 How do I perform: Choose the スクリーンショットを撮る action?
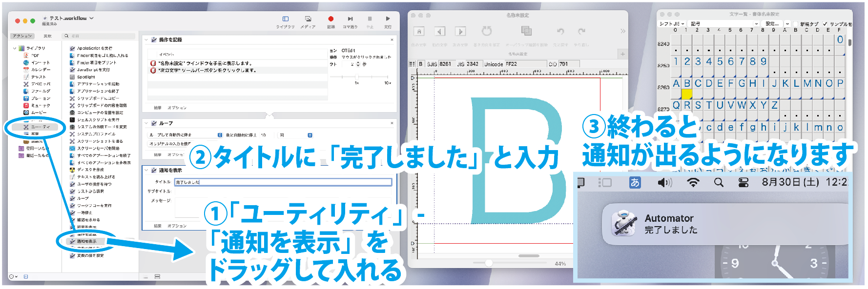coord(97,141)
